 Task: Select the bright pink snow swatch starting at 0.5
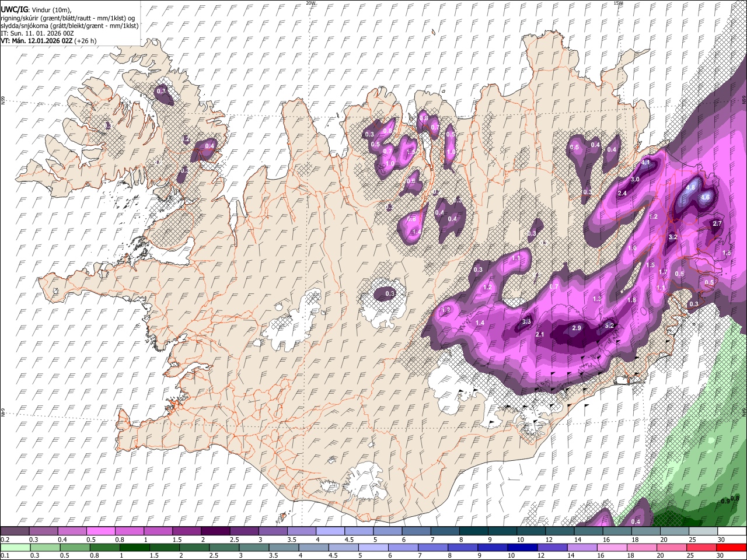(101, 531)
